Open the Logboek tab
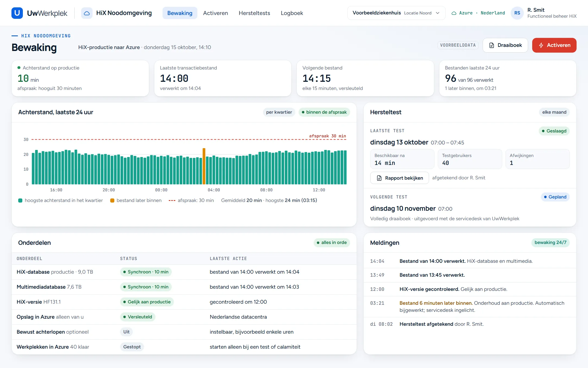The width and height of the screenshot is (588, 368). (x=292, y=13)
